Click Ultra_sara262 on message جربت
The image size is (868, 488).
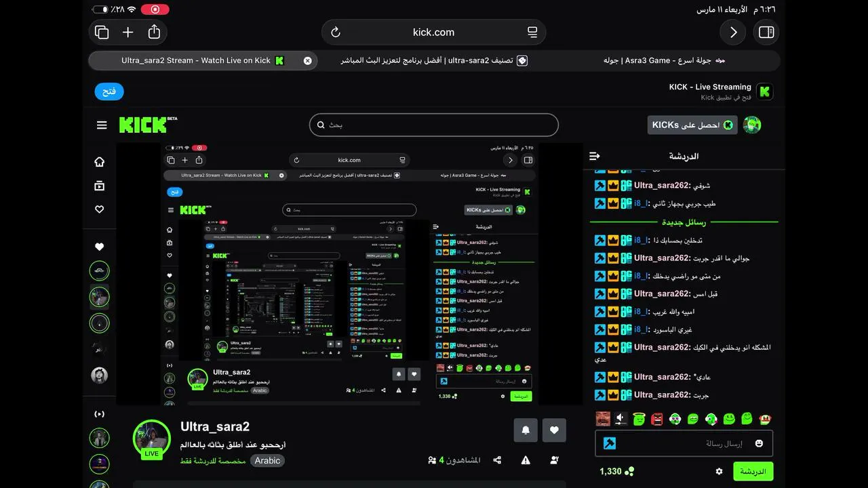[661, 394]
